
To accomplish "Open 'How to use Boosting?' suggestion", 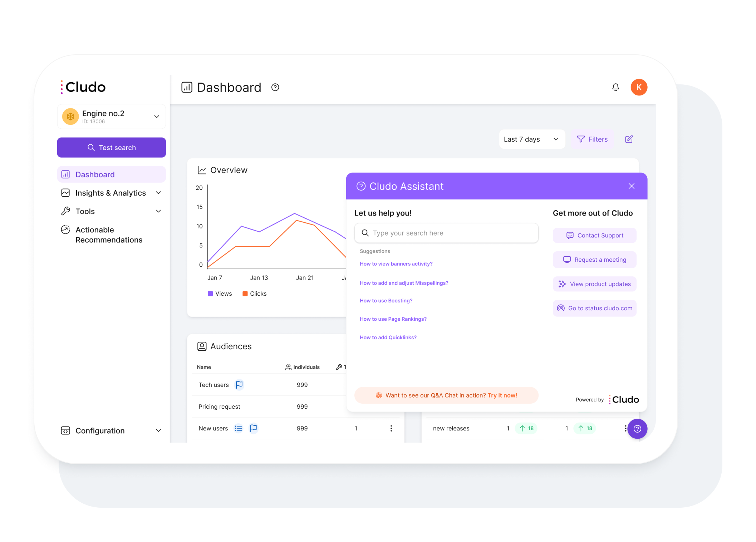I will coord(386,301).
